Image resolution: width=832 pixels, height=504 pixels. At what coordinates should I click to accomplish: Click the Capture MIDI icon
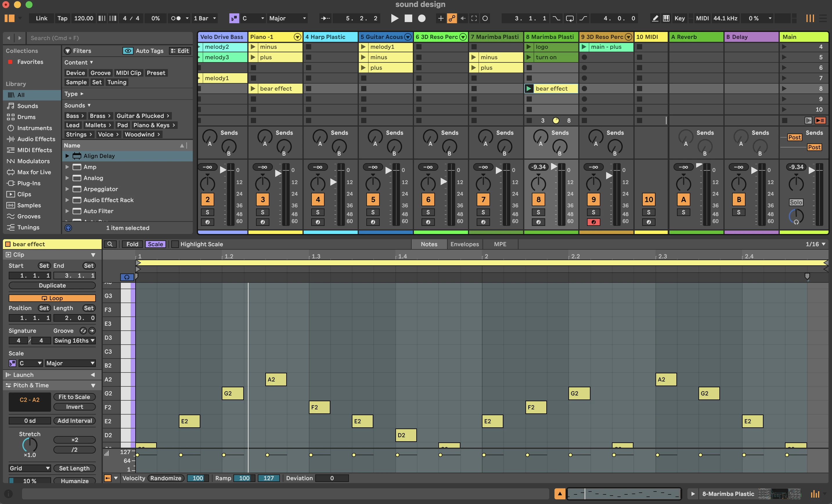(474, 18)
